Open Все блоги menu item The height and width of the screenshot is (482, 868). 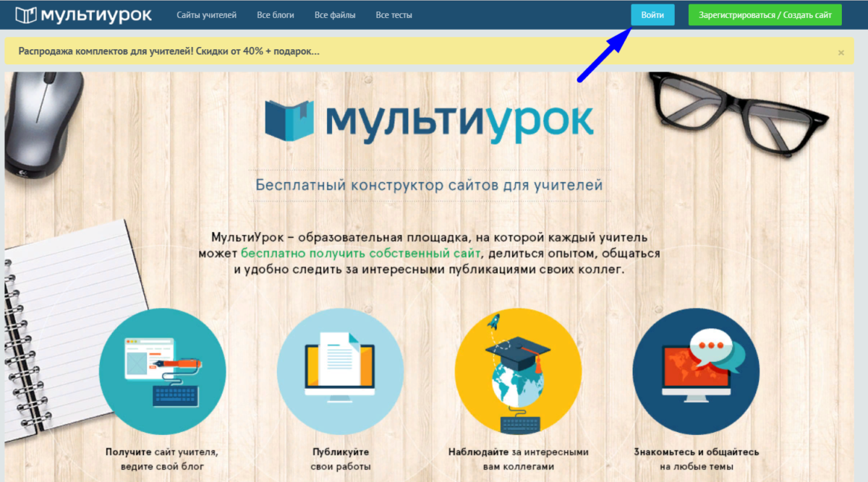[x=276, y=15]
